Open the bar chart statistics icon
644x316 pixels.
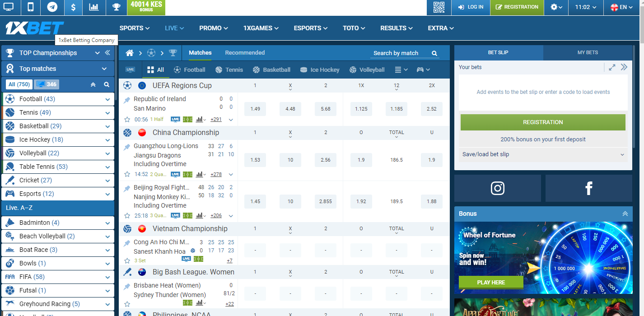coord(94,7)
